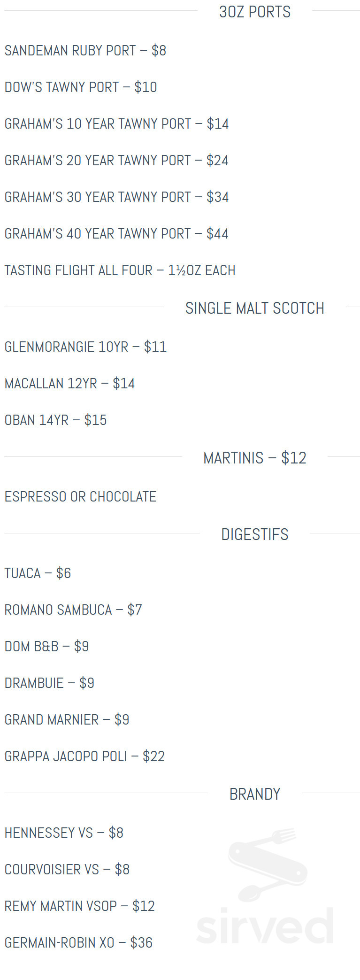Viewport: 360px width, 980px height.
Task: Click Glenmorangie 10YR menu item
Action: tap(85, 347)
